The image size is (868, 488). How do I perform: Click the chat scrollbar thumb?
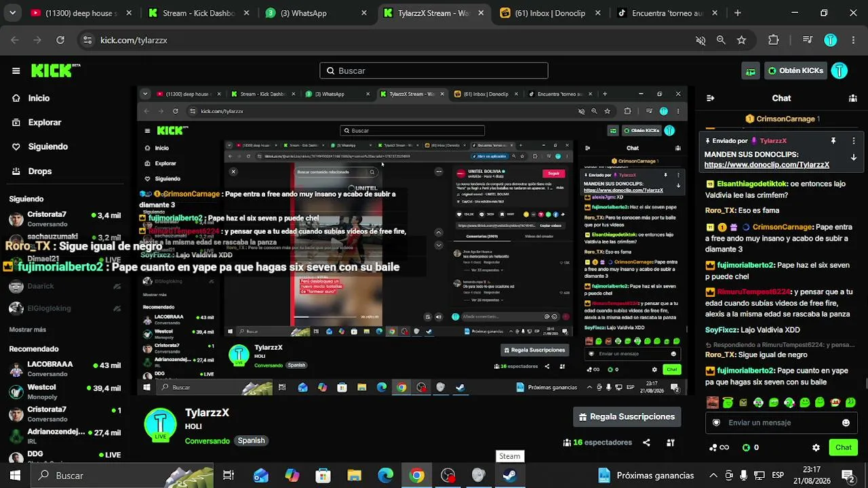click(865, 384)
